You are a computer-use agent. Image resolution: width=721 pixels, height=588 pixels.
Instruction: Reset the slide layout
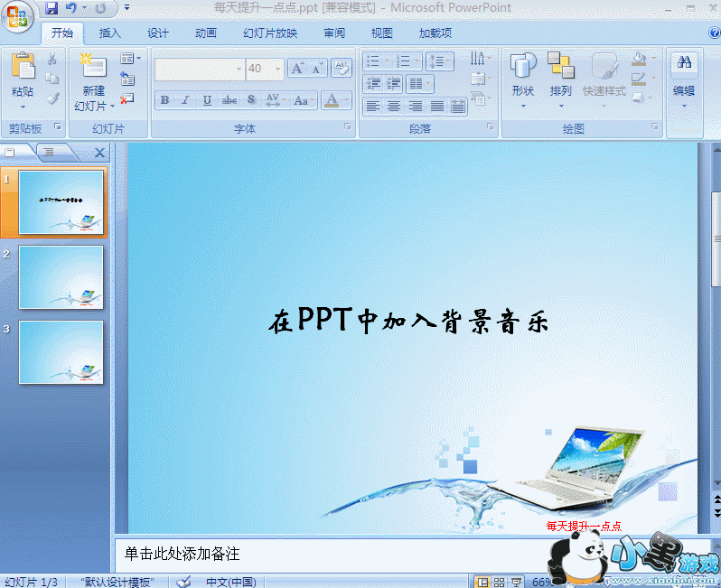(x=127, y=79)
